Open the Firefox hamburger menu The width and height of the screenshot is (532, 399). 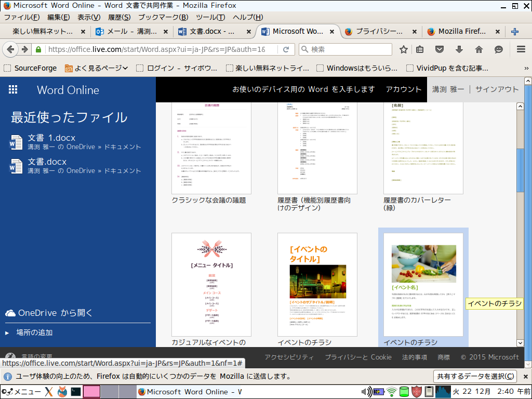[x=521, y=49]
